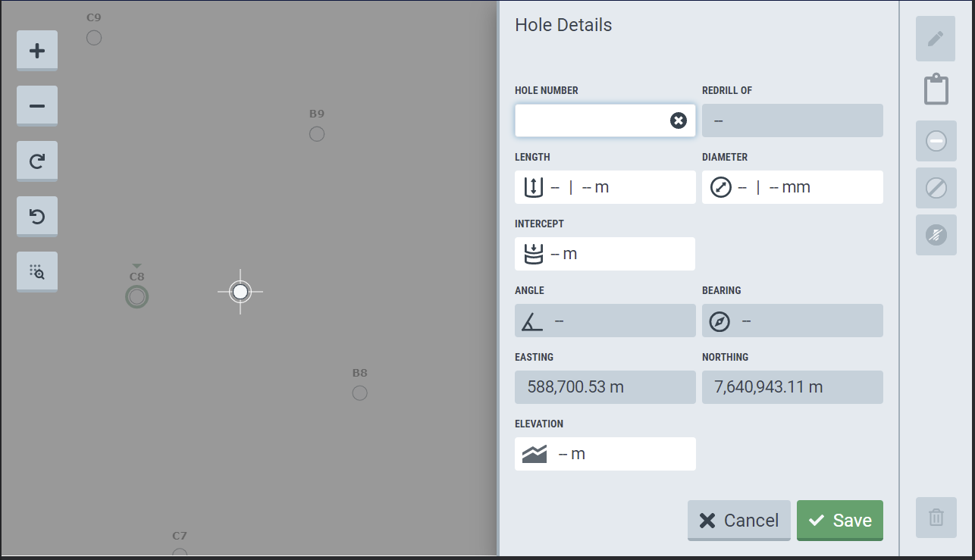Image resolution: width=975 pixels, height=560 pixels.
Task: Click the Redrill Of field
Action: coord(792,120)
